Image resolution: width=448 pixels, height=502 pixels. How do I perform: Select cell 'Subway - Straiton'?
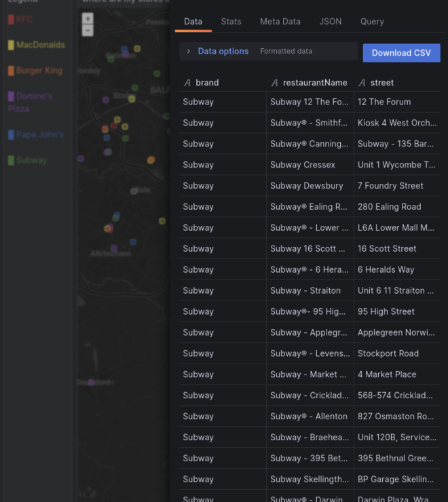310,291
